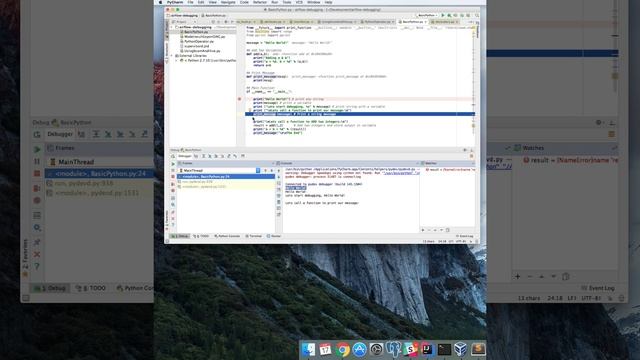Image resolution: width=640 pixels, height=360 pixels.
Task: Select PythonOperator.py in the project tree
Action: click(198, 41)
